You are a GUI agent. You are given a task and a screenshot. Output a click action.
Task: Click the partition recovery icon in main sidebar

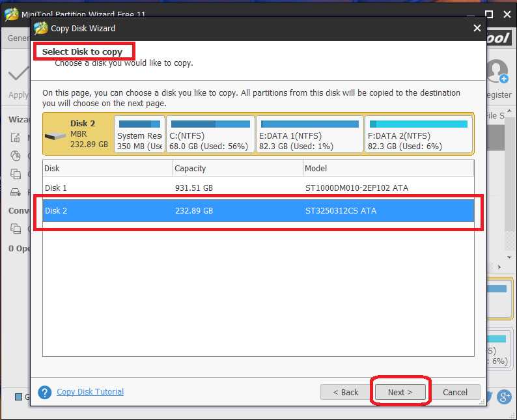pos(16,156)
